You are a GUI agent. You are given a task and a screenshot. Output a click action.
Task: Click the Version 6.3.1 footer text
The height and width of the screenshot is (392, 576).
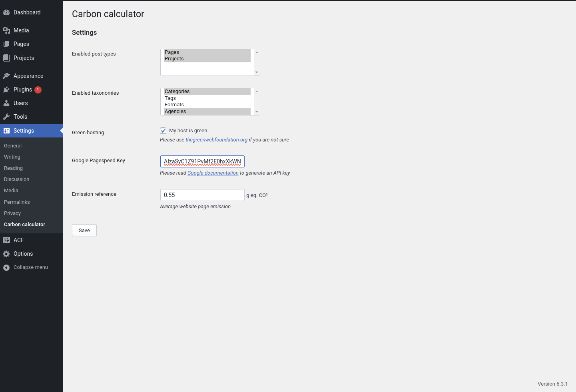[x=552, y=384]
